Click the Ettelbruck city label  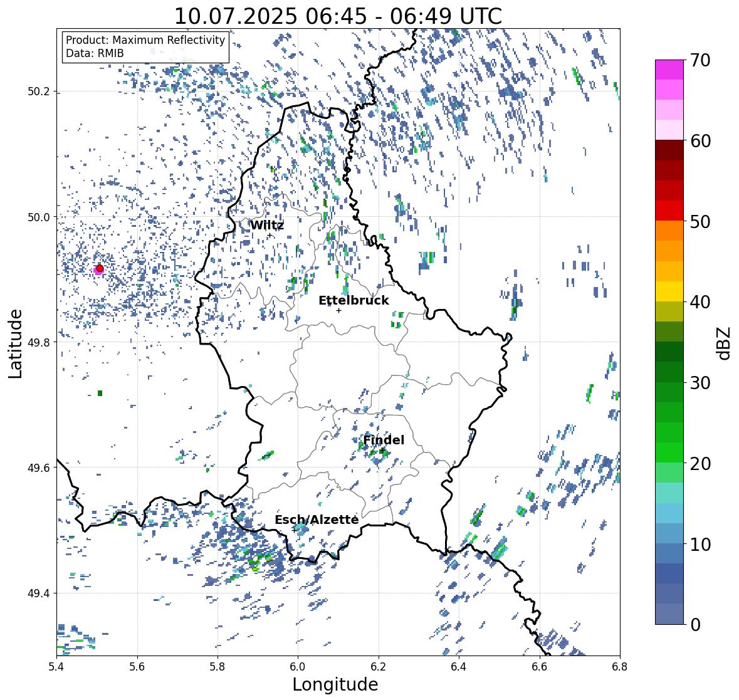[x=354, y=301]
